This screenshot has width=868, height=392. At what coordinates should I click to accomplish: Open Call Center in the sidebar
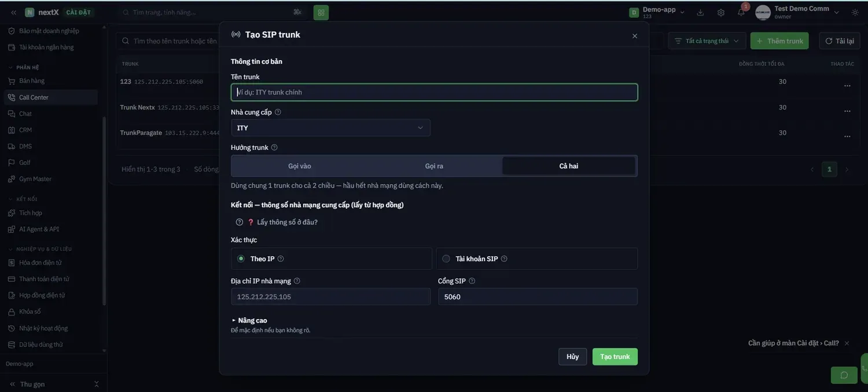pyautogui.click(x=50, y=97)
